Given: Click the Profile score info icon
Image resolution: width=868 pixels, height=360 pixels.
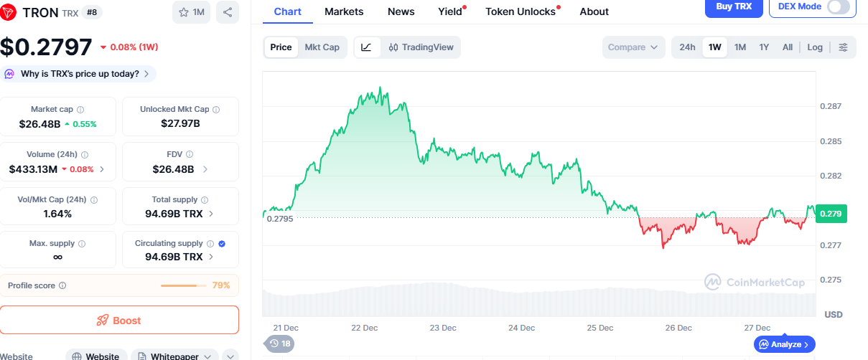Looking at the screenshot, I should (x=62, y=285).
